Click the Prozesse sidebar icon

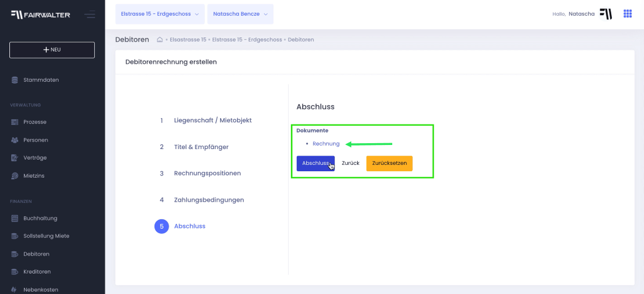[15, 122]
